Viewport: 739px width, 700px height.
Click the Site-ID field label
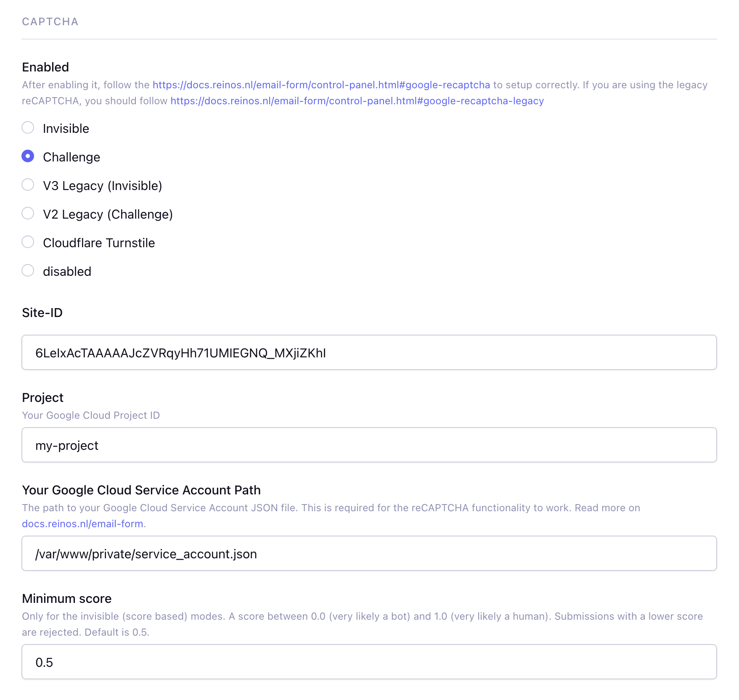point(42,312)
